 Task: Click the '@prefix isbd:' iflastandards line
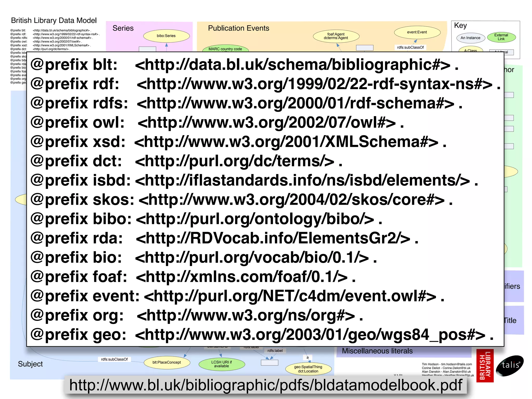pyautogui.click(x=254, y=181)
